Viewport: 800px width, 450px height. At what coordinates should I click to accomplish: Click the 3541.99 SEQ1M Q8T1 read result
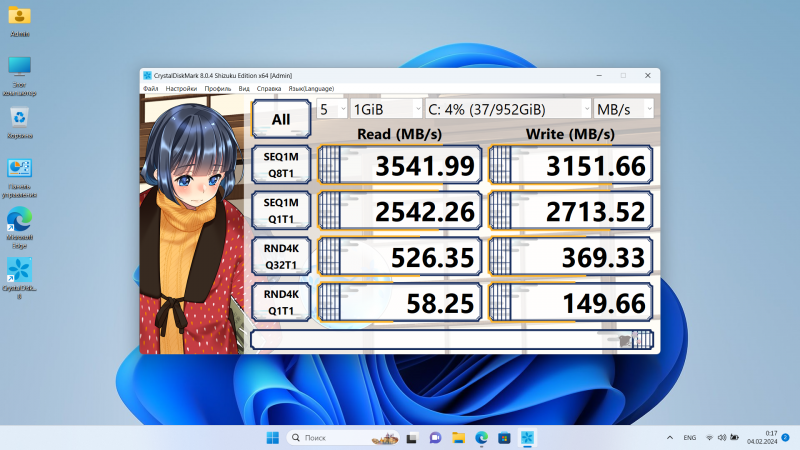(x=399, y=165)
